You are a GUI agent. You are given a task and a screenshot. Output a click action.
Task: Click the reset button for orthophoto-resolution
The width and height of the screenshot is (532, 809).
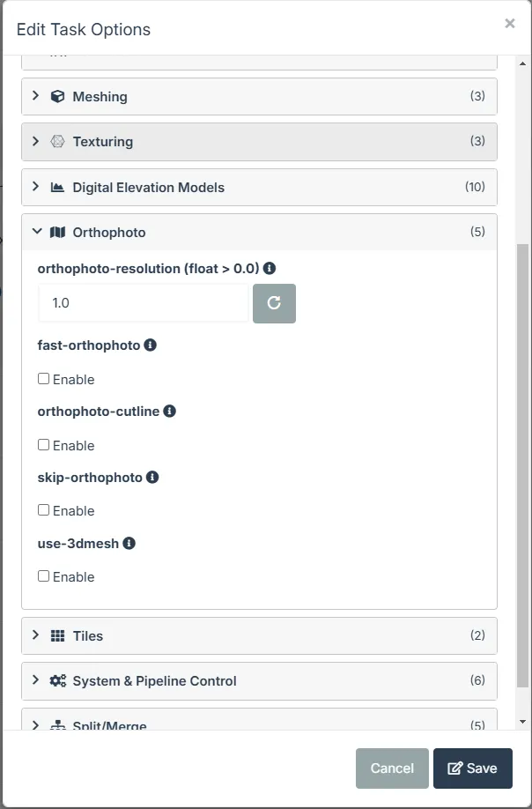tap(274, 303)
